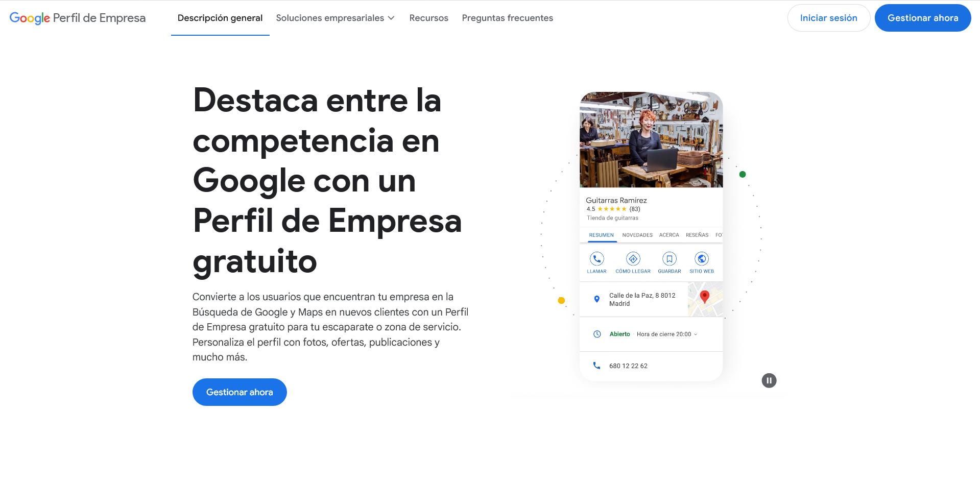Viewport: 980px width, 483px height.
Task: Click the Iniciar sesión button
Action: coord(828,18)
